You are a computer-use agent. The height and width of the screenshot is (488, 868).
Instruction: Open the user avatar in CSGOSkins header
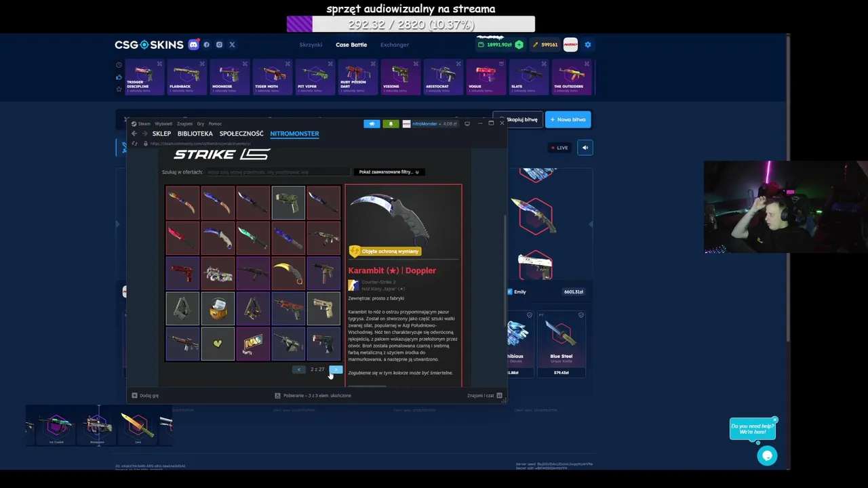coord(570,45)
